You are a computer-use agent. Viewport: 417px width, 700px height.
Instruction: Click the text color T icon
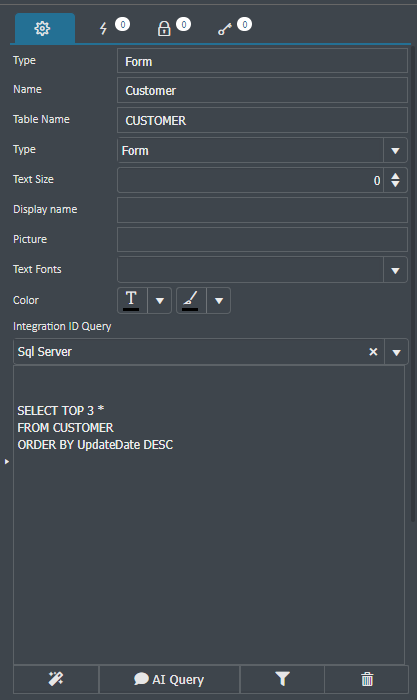[x=131, y=300]
